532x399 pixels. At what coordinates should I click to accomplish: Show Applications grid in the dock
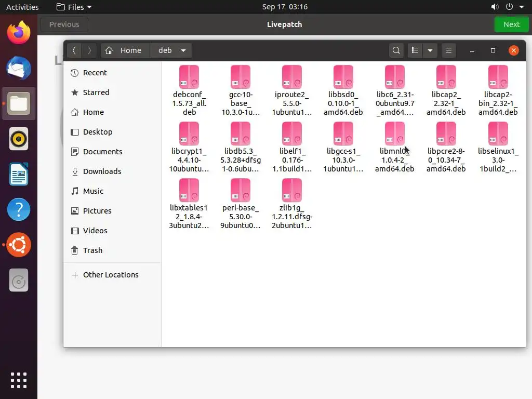point(19,380)
